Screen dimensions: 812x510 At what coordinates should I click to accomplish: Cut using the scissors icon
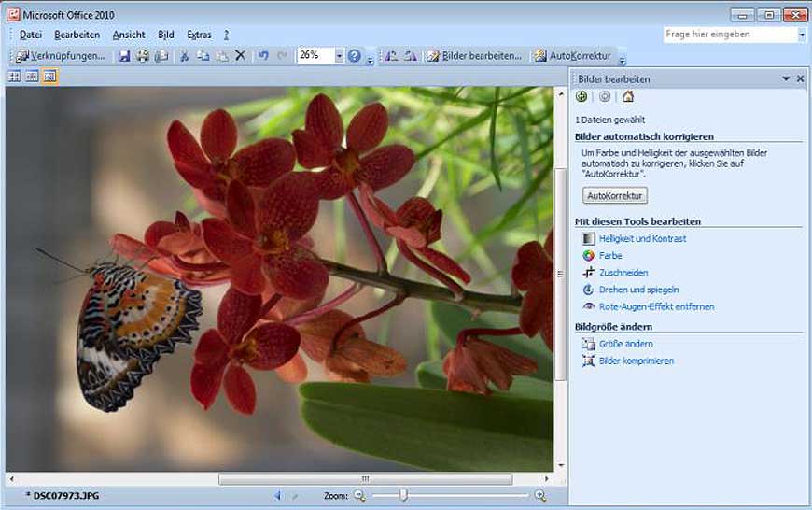[x=184, y=55]
